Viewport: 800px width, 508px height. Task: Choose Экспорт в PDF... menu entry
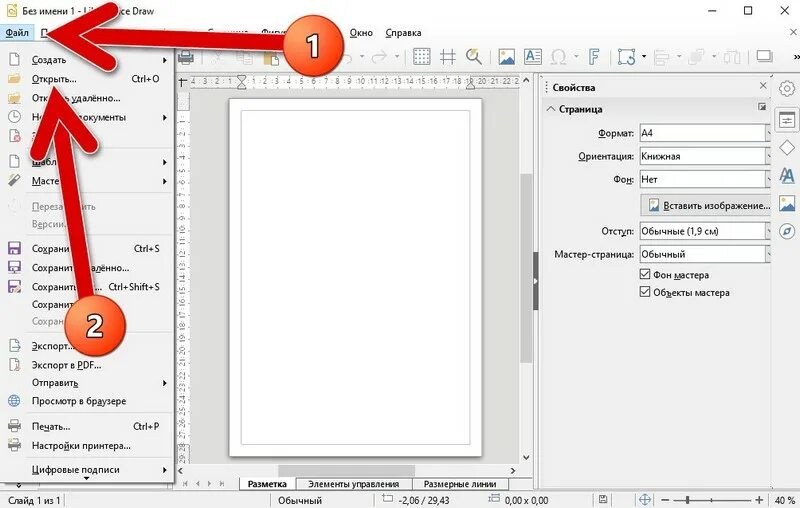(x=88, y=365)
